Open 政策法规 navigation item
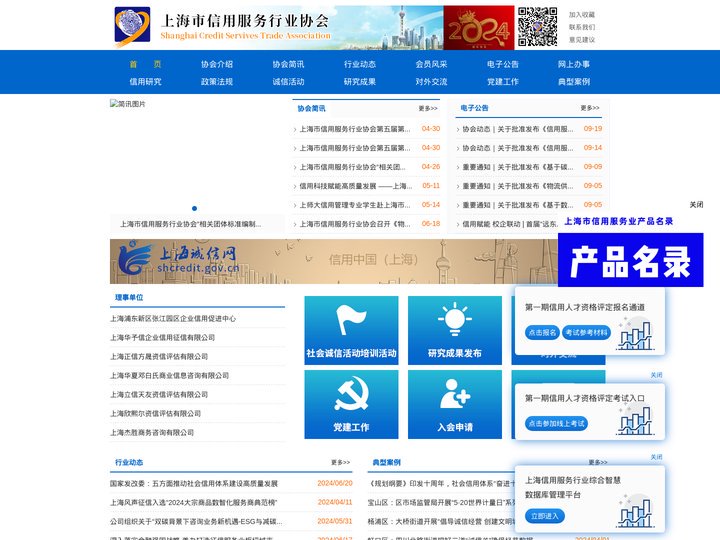Screen dimensions: 720x540 tap(217, 82)
